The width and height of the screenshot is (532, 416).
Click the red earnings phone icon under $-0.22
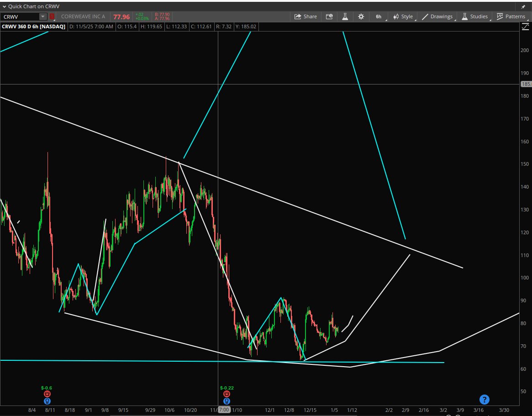tap(226, 394)
